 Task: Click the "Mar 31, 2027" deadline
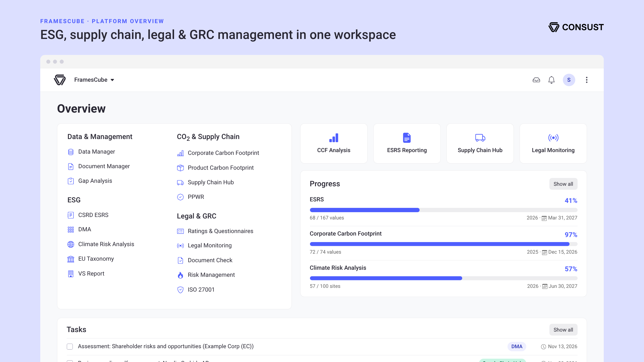click(562, 218)
